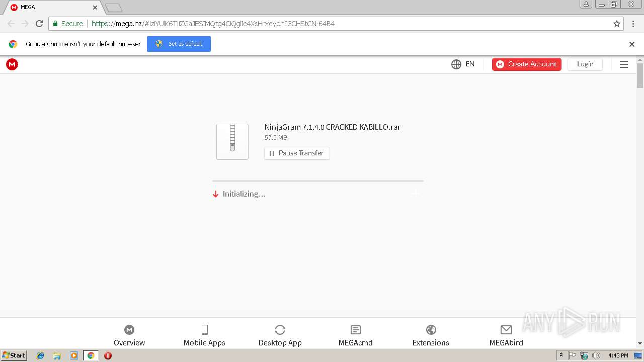Click the Overview label link
The image size is (644, 362).
coord(129,343)
